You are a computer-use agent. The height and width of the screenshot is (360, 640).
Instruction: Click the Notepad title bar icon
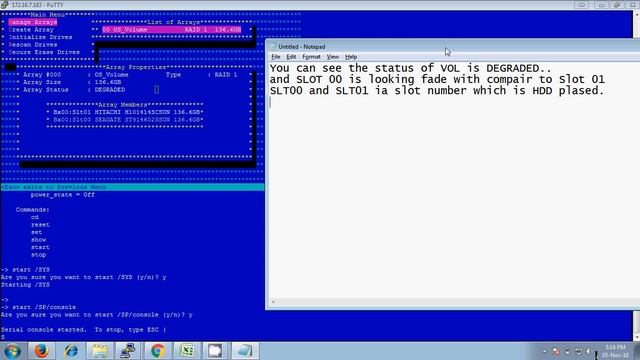coord(273,47)
